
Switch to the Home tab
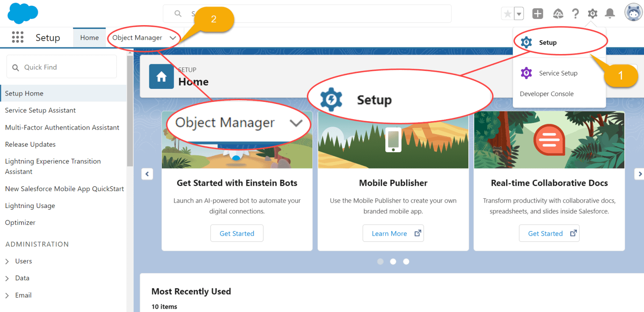click(89, 38)
